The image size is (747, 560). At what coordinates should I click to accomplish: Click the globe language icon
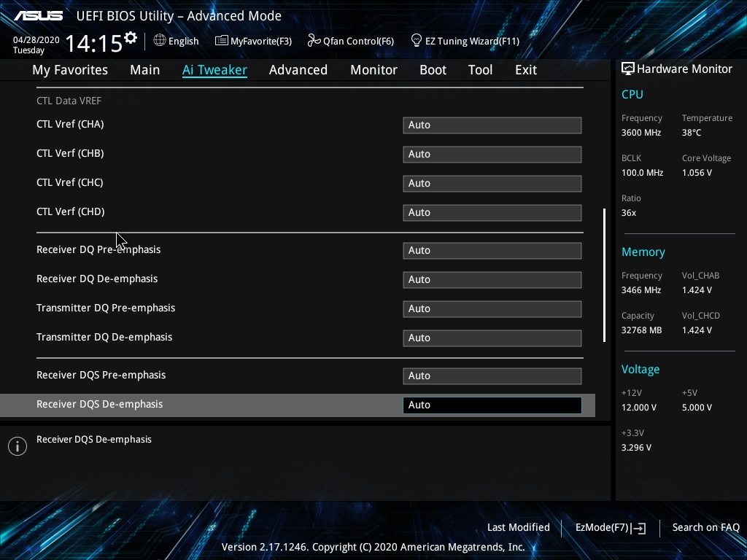[x=160, y=41]
